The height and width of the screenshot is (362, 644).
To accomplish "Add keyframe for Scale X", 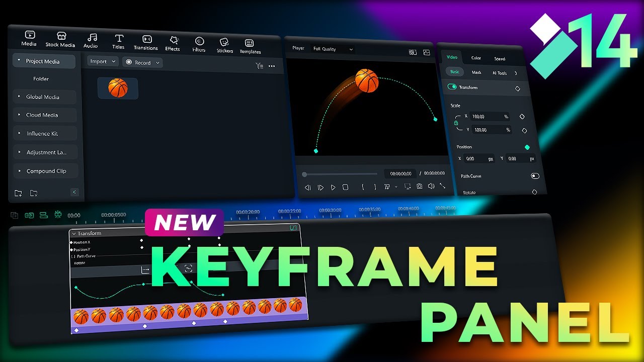I will pyautogui.click(x=522, y=117).
